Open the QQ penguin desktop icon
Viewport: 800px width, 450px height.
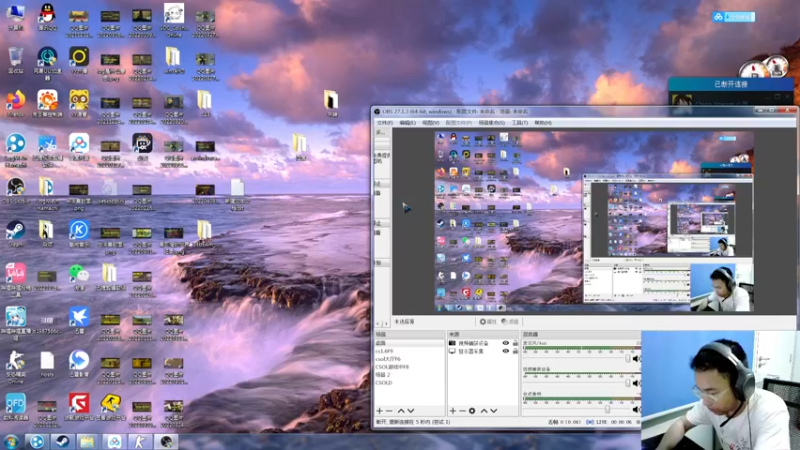pos(47,16)
